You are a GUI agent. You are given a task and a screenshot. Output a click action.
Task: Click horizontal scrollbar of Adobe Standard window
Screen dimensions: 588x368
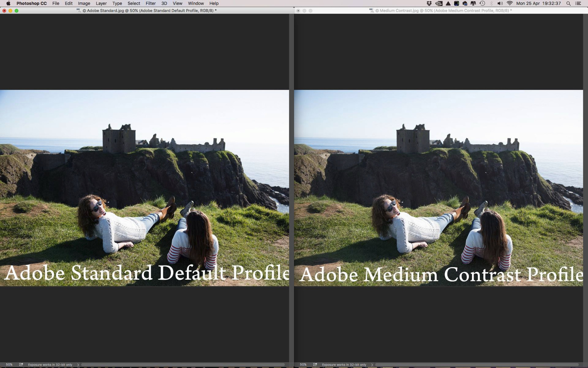click(183, 365)
